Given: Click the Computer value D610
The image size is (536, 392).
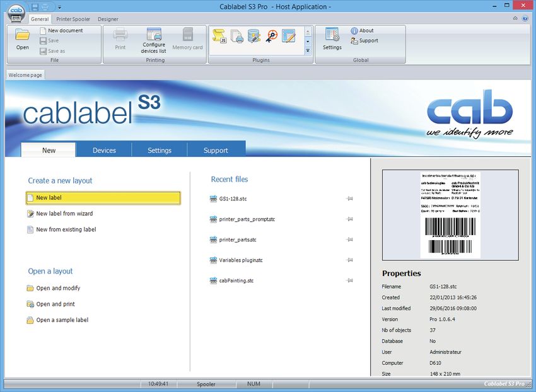Looking at the screenshot, I should coord(435,363).
